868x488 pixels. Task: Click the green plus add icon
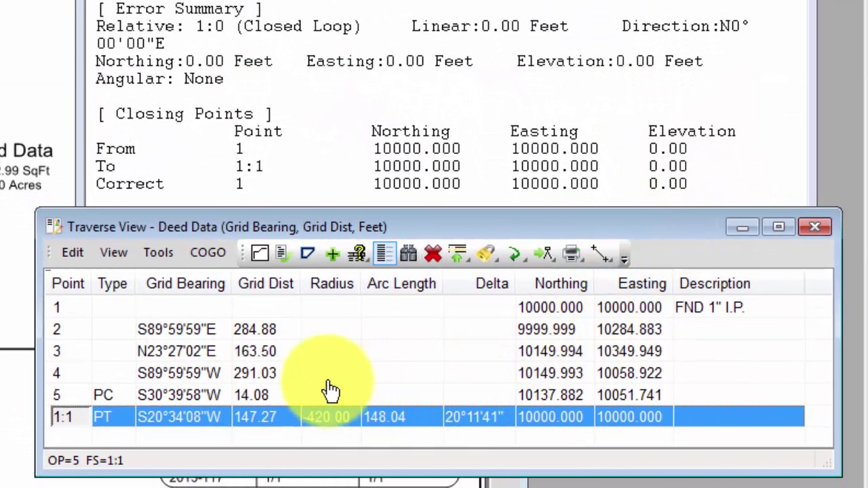(332, 253)
